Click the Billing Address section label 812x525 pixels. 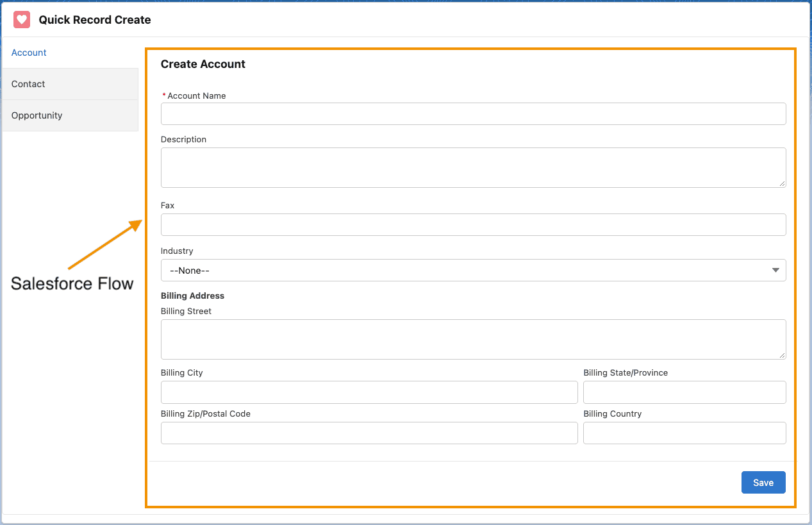tap(192, 296)
